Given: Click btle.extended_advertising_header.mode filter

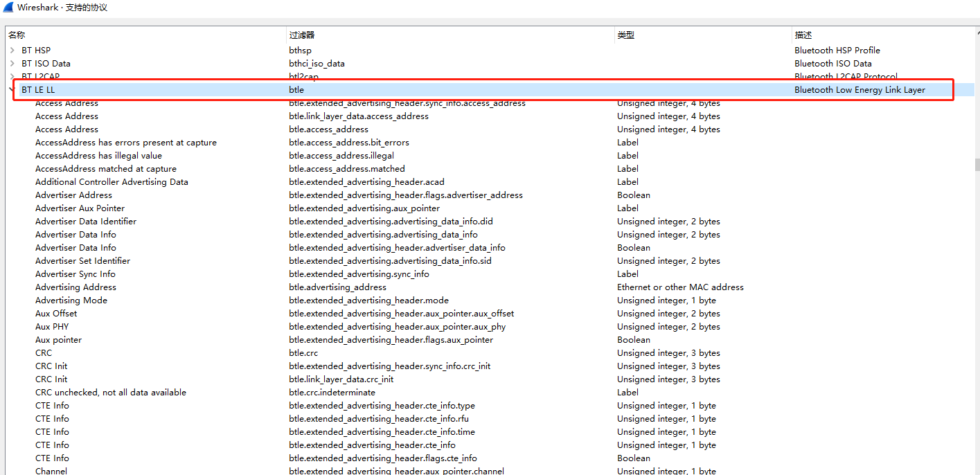Looking at the screenshot, I should coord(368,301).
